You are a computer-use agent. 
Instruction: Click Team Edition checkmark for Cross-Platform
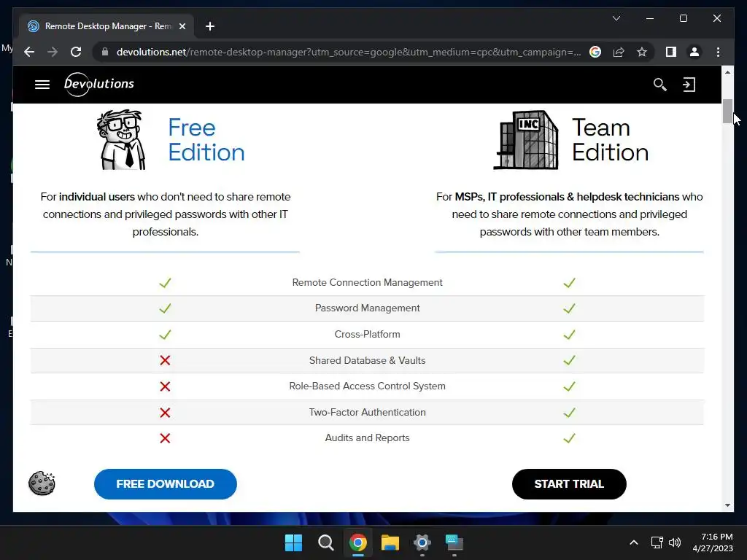coord(569,335)
